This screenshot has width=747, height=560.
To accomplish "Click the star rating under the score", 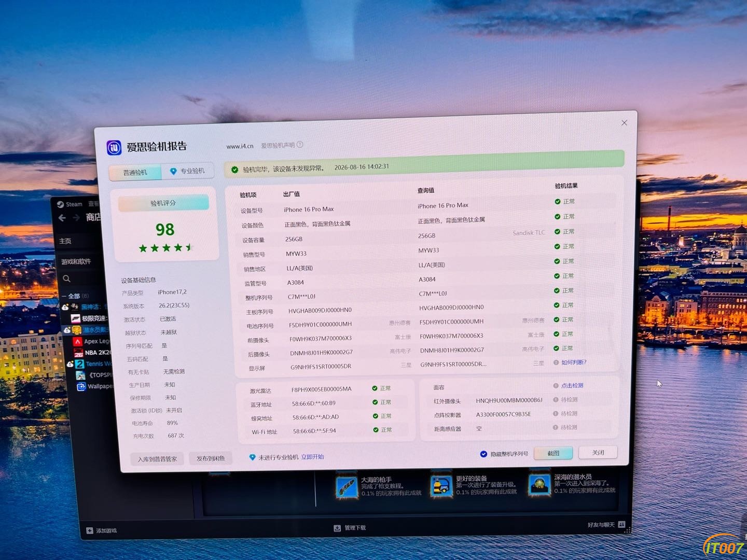I will coord(166,248).
